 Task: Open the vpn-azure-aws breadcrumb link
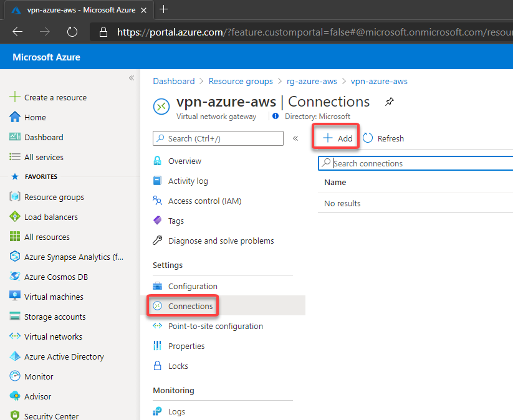[x=379, y=81]
